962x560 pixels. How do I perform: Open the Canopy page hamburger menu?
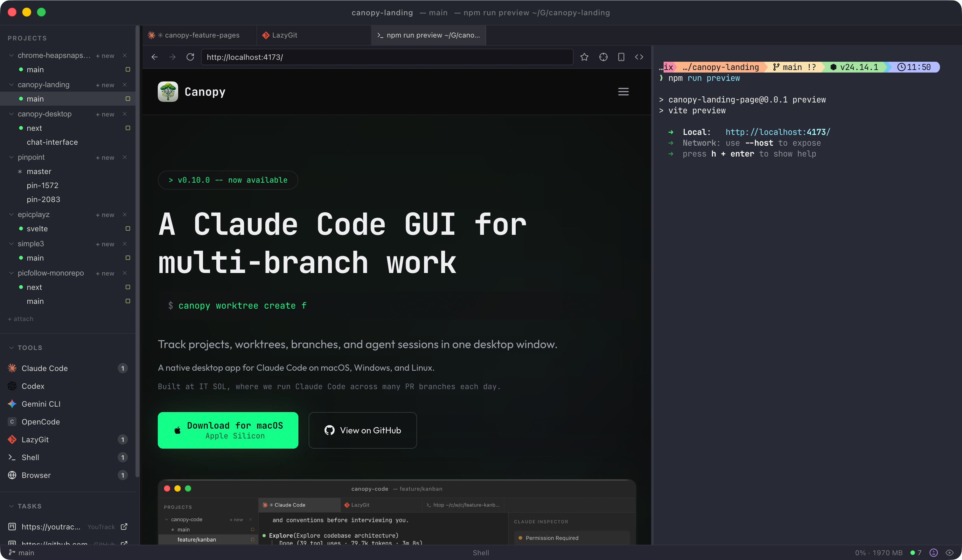tap(623, 92)
